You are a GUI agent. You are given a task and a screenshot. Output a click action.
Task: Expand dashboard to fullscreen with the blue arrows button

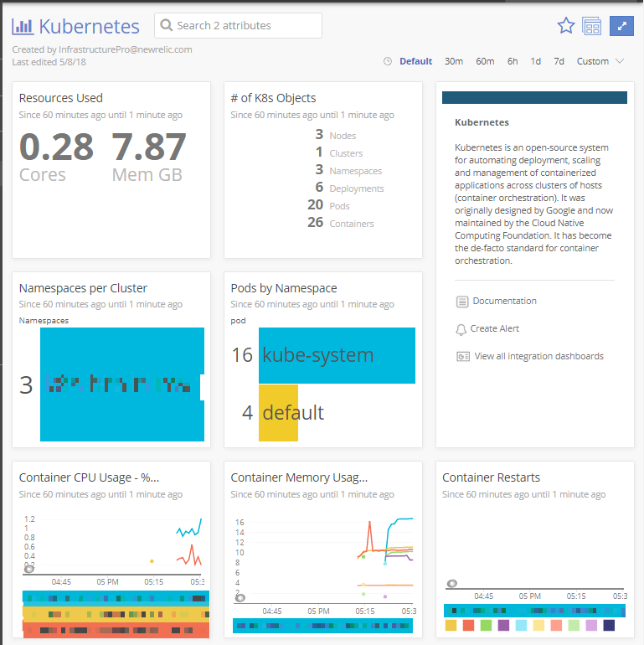[621, 26]
